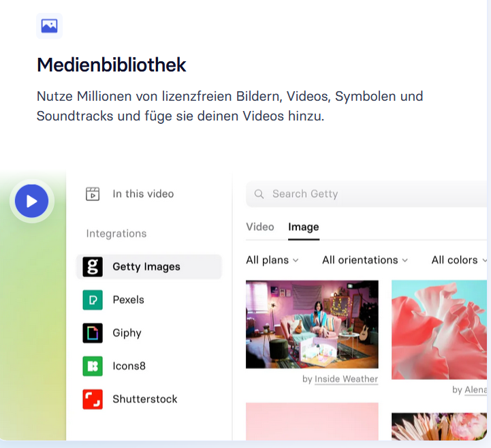491x448 pixels.
Task: Switch to the Video tab
Action: [260, 227]
